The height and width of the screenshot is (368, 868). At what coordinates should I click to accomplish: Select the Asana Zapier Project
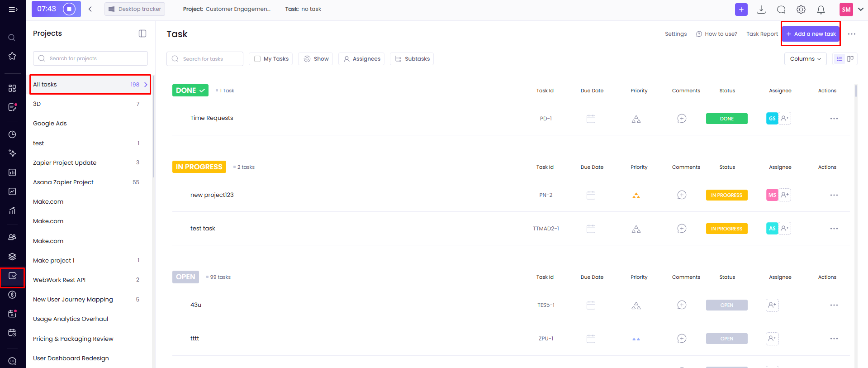63,182
